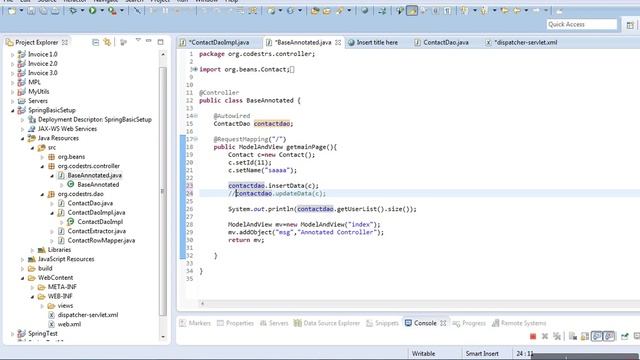
Task: Select ContactRowMapper.java in the tree
Action: tap(101, 240)
